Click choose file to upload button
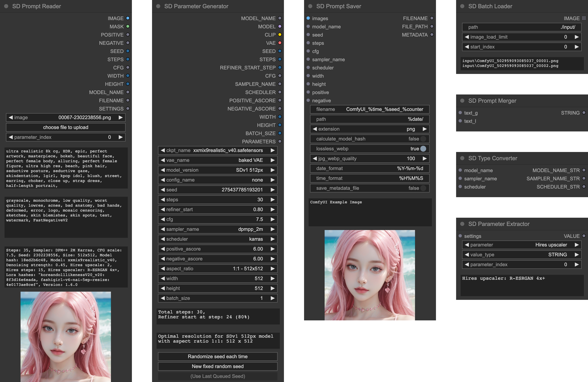This screenshot has height=382, width=588. point(66,127)
